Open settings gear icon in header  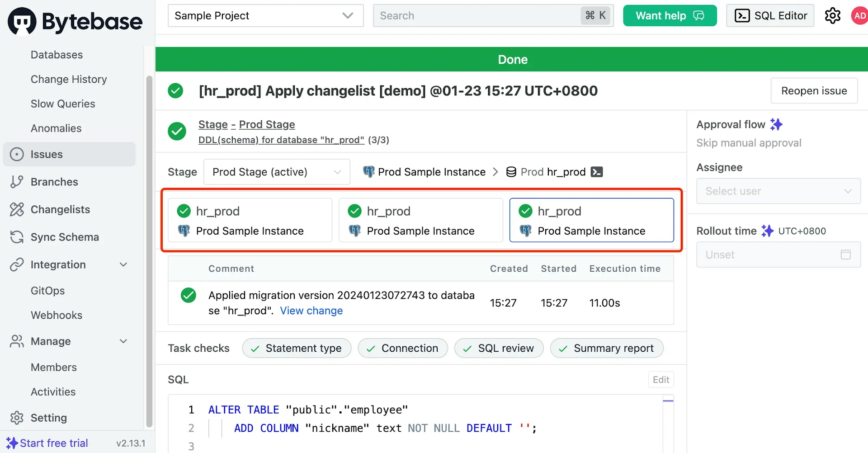coord(832,16)
